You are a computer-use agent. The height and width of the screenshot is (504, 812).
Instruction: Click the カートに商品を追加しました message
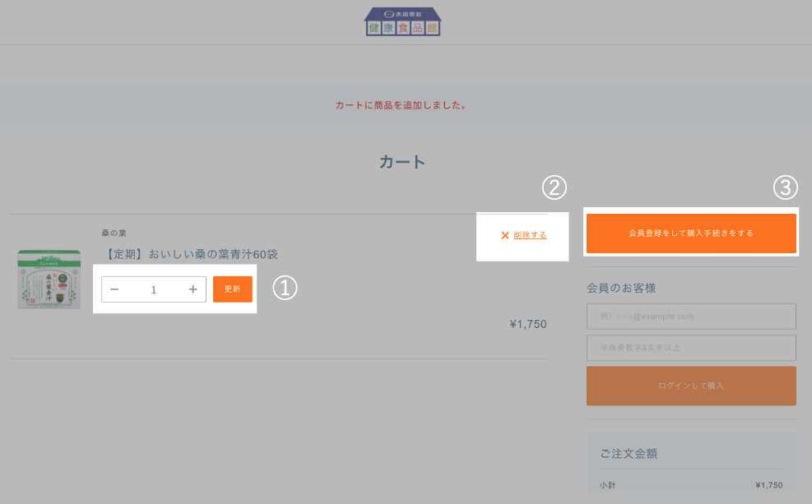401,105
